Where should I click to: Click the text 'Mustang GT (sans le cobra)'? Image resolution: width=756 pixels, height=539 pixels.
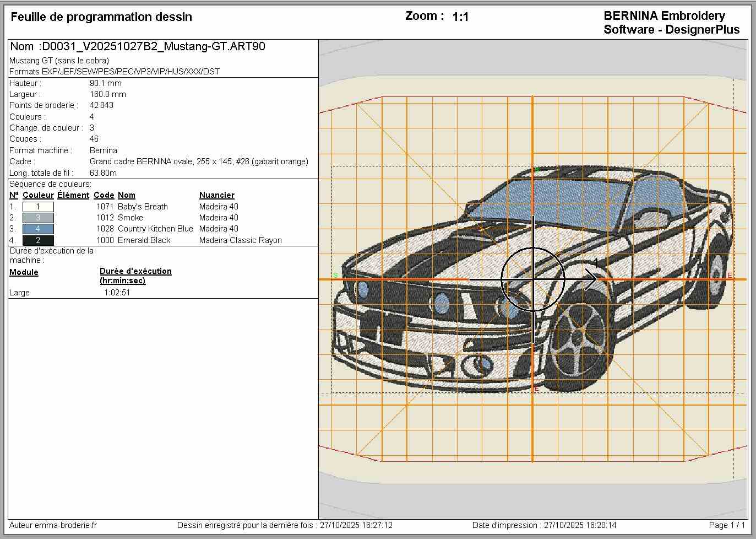59,61
